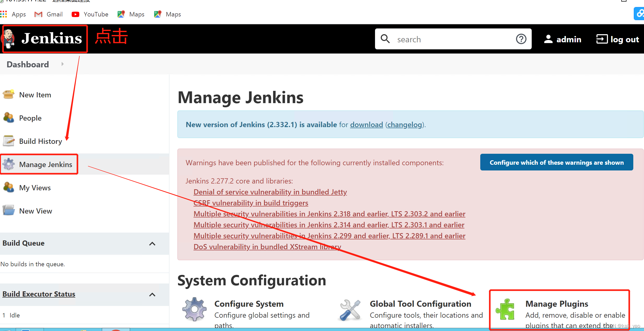Open the Apps bookmark label
This screenshot has width=644, height=331.
coord(19,14)
